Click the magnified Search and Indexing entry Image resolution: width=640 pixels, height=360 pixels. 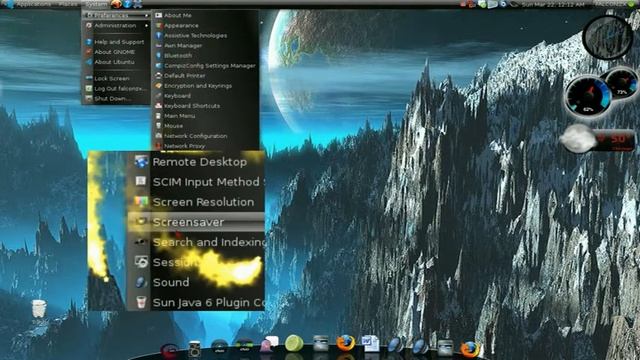point(196,242)
